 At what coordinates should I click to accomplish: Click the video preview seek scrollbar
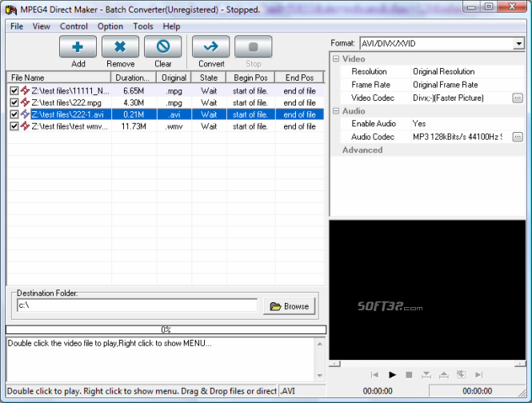point(427,364)
